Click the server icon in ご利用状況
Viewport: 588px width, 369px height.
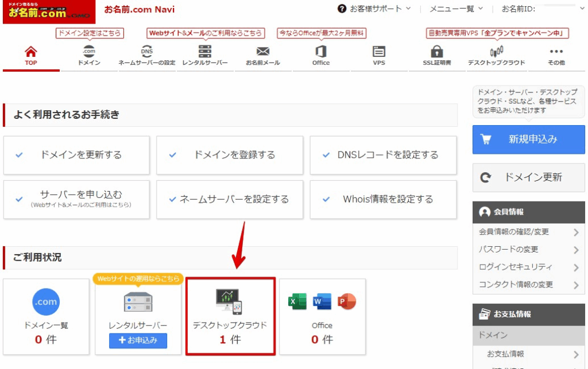(x=138, y=301)
